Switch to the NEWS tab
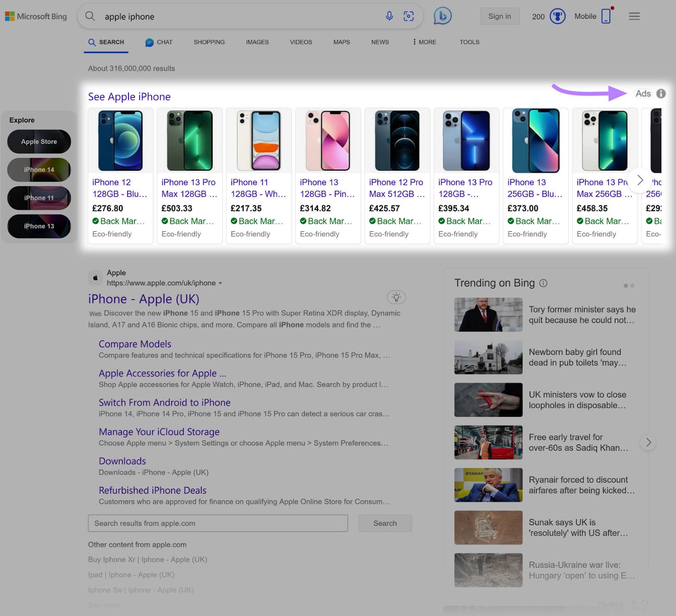 point(379,42)
